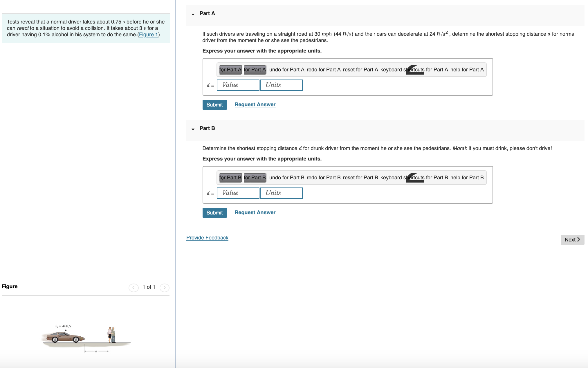
Task: Click undo for Part B
Action: click(286, 178)
